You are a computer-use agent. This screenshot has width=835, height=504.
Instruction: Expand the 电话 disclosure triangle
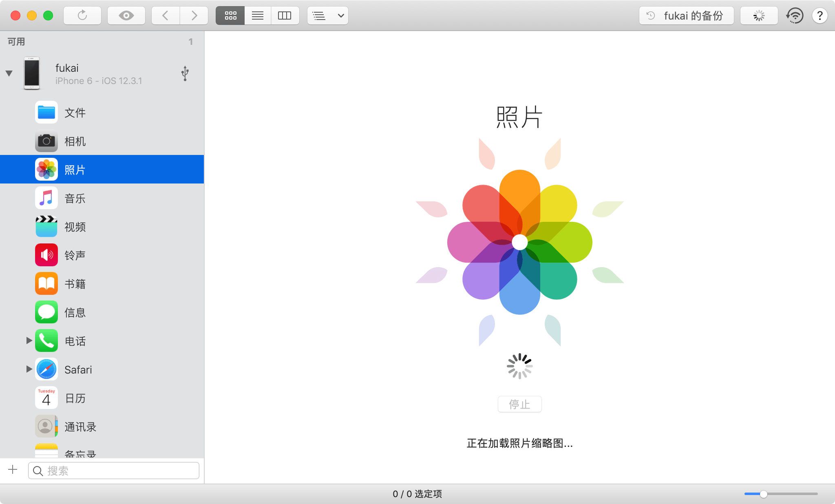click(29, 340)
